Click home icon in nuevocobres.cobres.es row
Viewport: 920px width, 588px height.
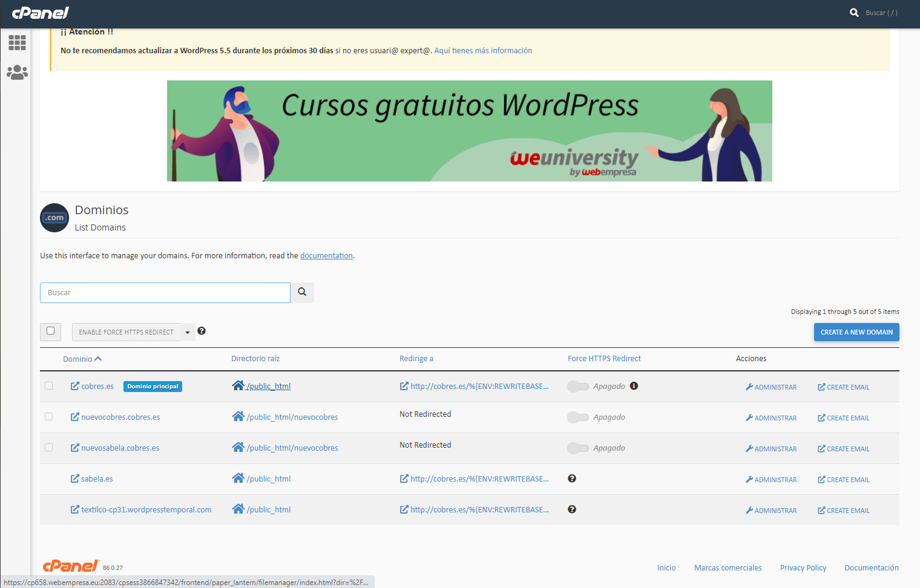tap(238, 416)
